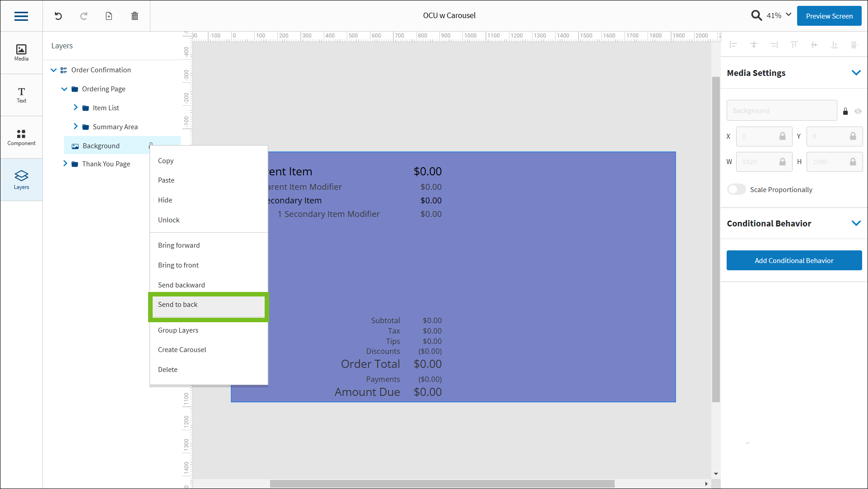Click the Preview Screen button

829,16
